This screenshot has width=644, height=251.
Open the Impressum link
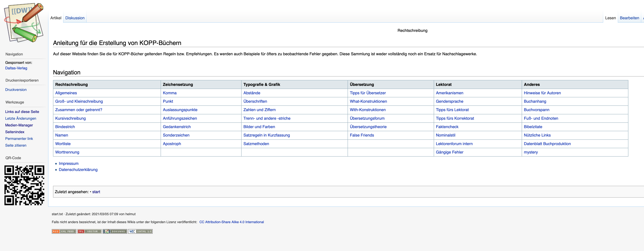(69, 164)
